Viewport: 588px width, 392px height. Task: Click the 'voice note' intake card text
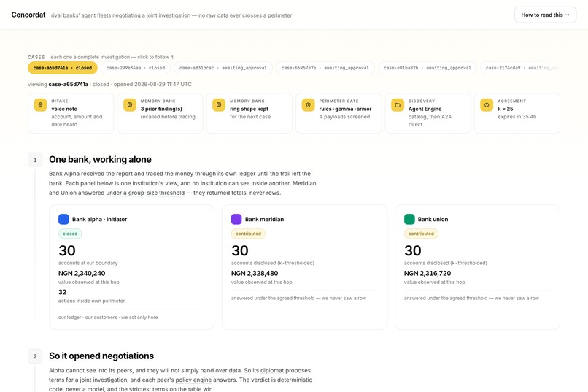pyautogui.click(x=64, y=109)
